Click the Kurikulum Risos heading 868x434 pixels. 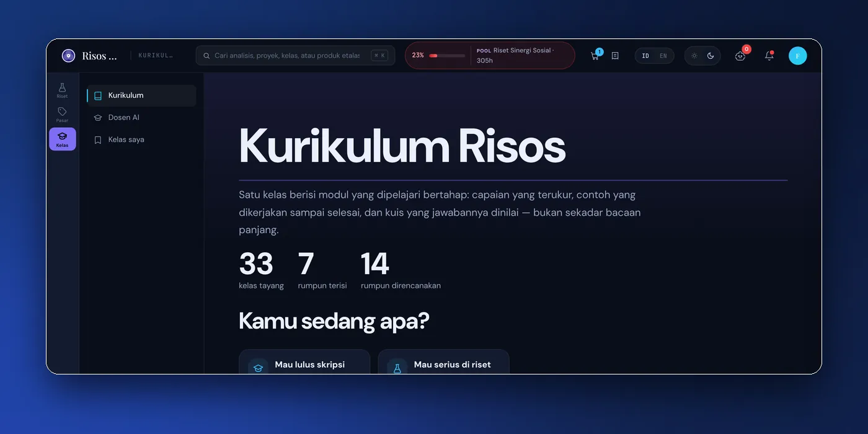402,146
